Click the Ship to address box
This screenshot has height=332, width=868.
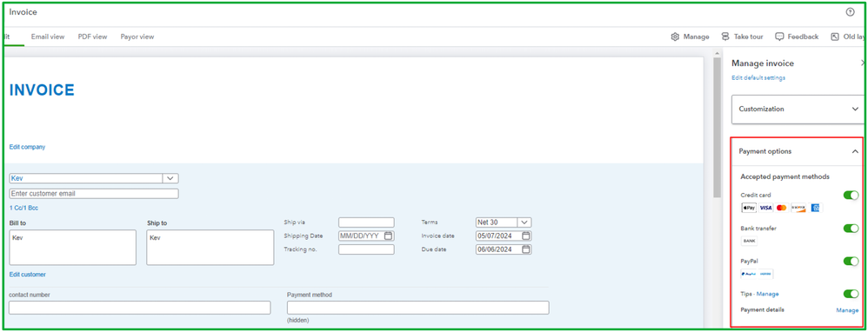(210, 248)
